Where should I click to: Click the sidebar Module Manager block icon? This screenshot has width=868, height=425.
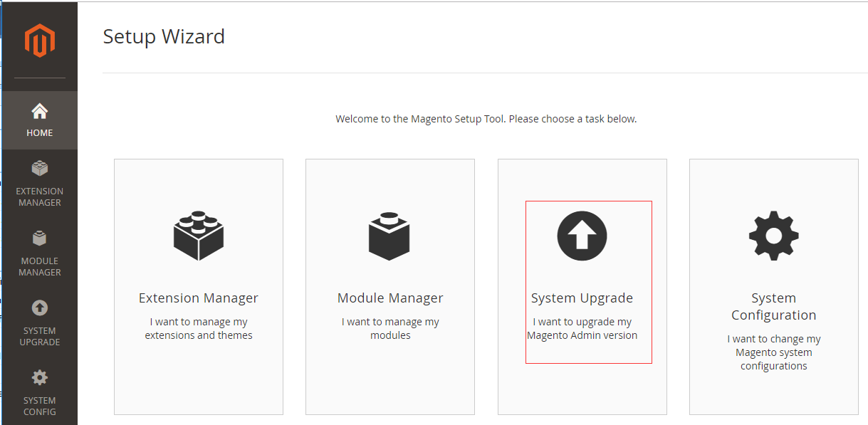click(40, 238)
